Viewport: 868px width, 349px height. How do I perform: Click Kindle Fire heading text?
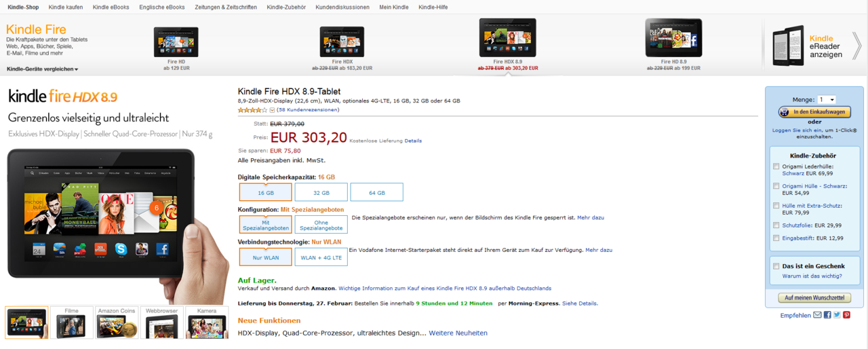tap(36, 29)
